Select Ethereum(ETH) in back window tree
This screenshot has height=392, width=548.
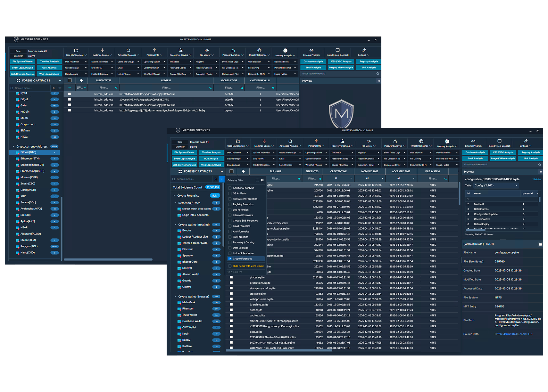click(x=30, y=159)
